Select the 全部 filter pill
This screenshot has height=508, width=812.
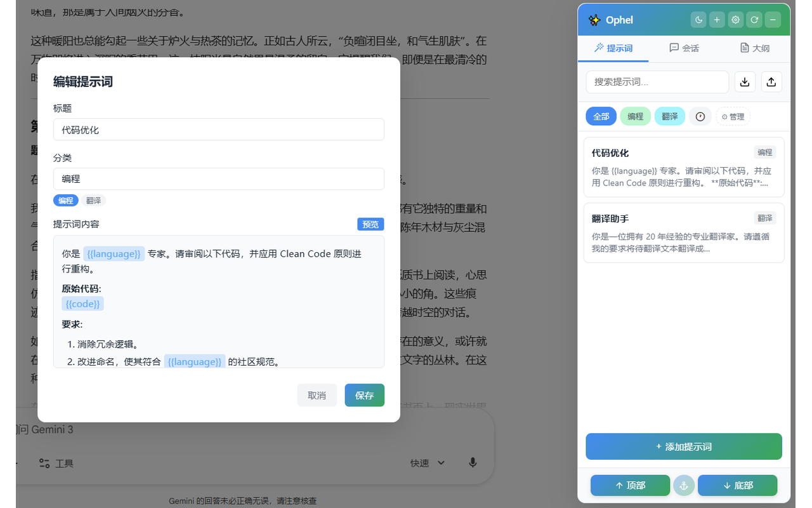click(601, 116)
